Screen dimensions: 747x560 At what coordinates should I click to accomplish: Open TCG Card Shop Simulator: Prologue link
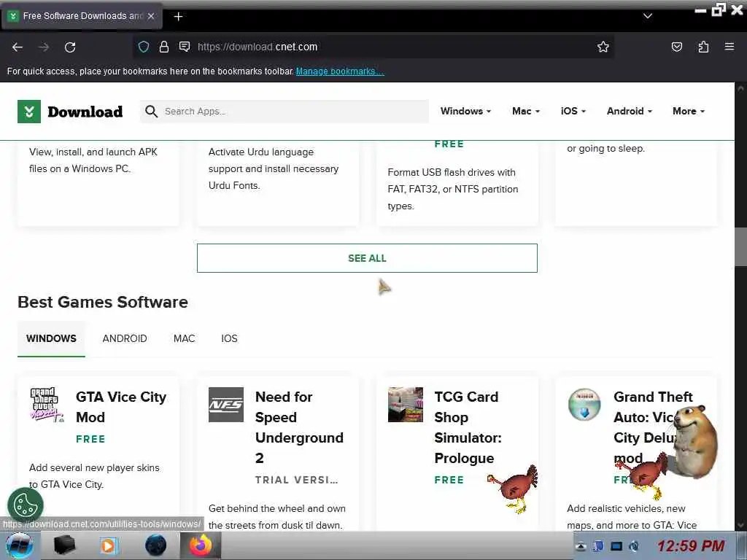point(468,427)
